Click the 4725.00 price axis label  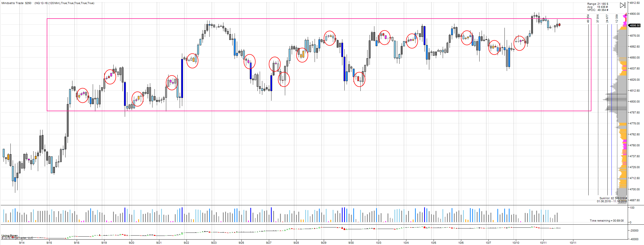[x=635, y=167]
